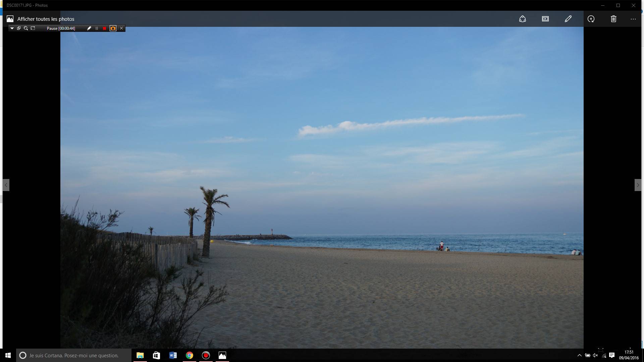Screen dimensions: 644x362
Task: Delete photo using the trash icon
Action: pos(613,19)
